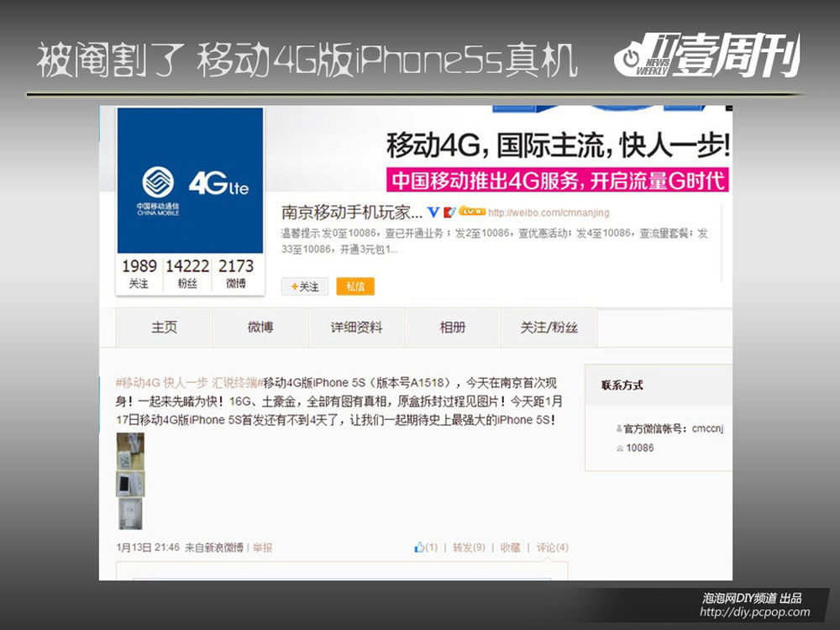Click the 联系方式 contact header
This screenshot has height=630, width=840.
click(x=622, y=386)
